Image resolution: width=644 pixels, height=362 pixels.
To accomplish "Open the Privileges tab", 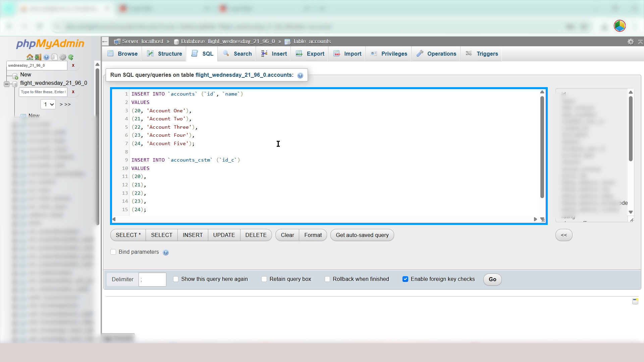I will point(389,54).
